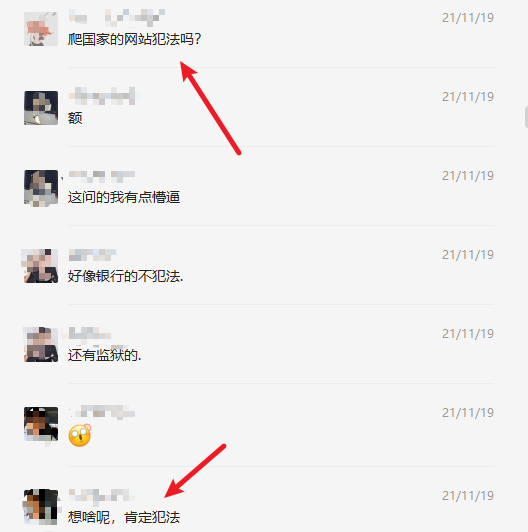Open avatar beside 好像银行的不犯法.
Viewport: 528px width, 532px height.
coord(41,266)
